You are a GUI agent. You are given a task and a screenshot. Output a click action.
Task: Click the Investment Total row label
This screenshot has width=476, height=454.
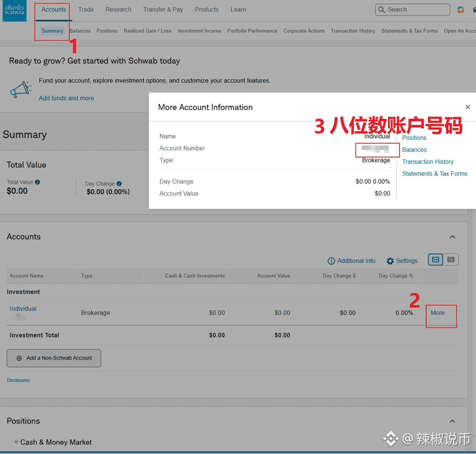[x=34, y=336]
